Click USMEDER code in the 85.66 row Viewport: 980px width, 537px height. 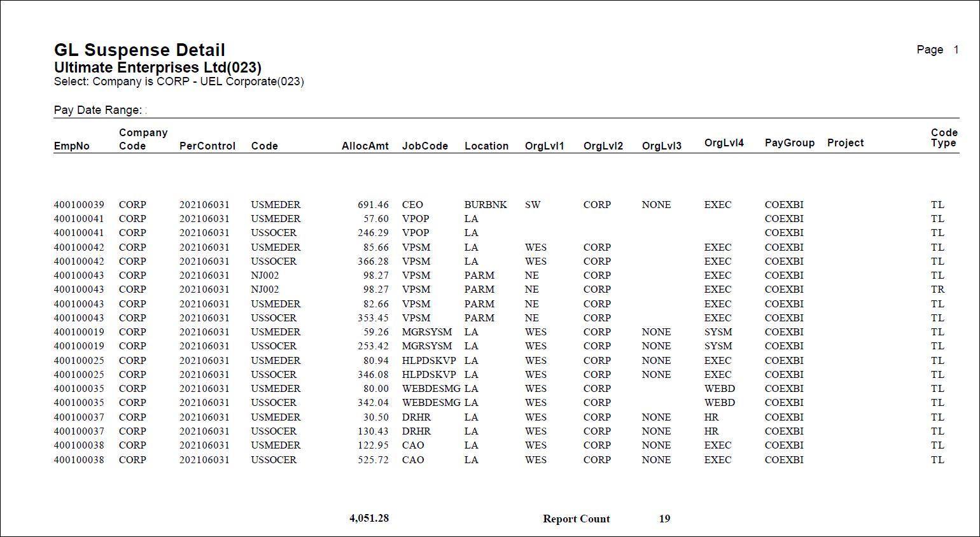pyautogui.click(x=276, y=248)
